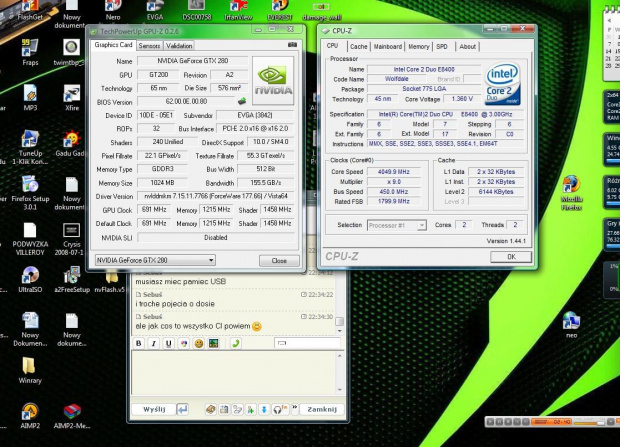This screenshot has height=447, width=620.
Task: Open the Mozilla Firefox desktop shortcut
Action: pyautogui.click(x=571, y=193)
